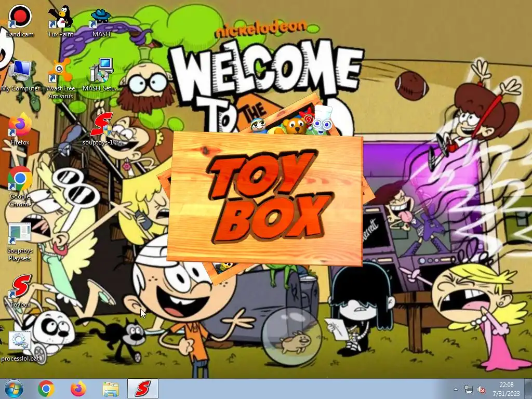Select the Avast Free Antivirus shortcut
Image resolution: width=532 pixels, height=399 pixels.
tap(60, 79)
